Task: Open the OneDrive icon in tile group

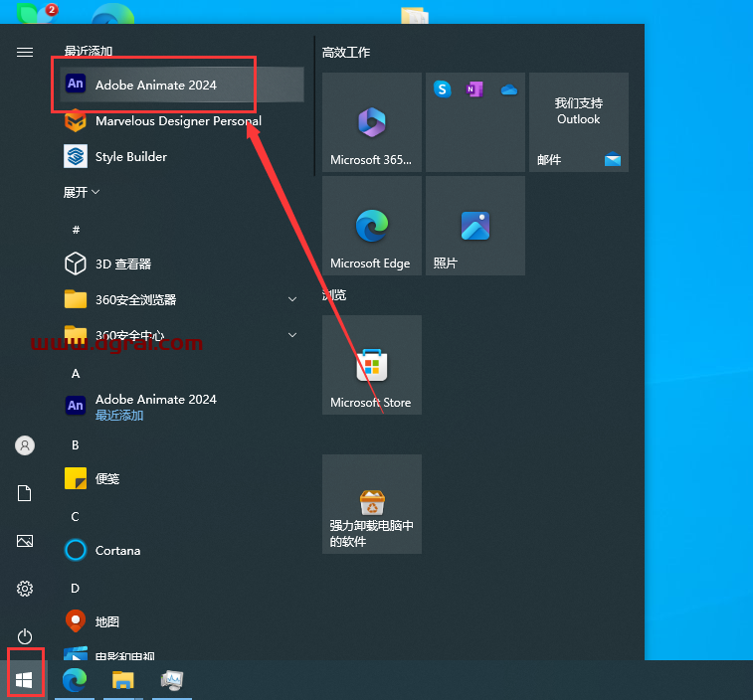Action: pyautogui.click(x=509, y=89)
